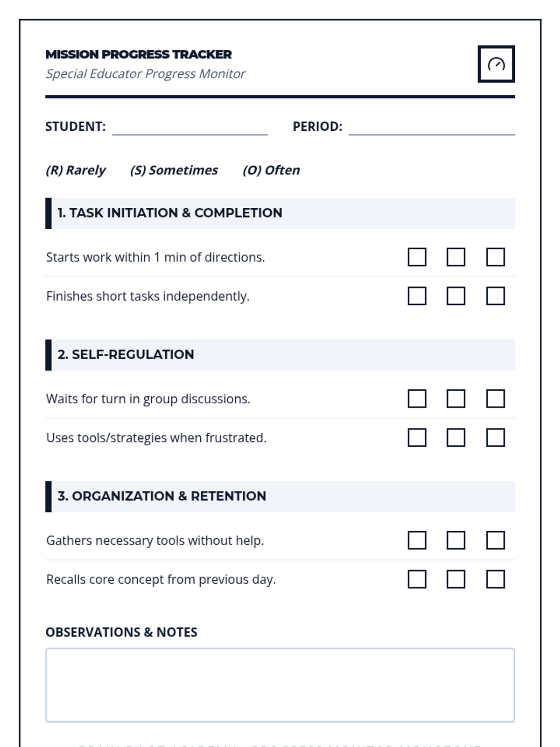Check Sometimes box for Recalls core concept
The width and height of the screenshot is (560, 747).
pyautogui.click(x=456, y=579)
